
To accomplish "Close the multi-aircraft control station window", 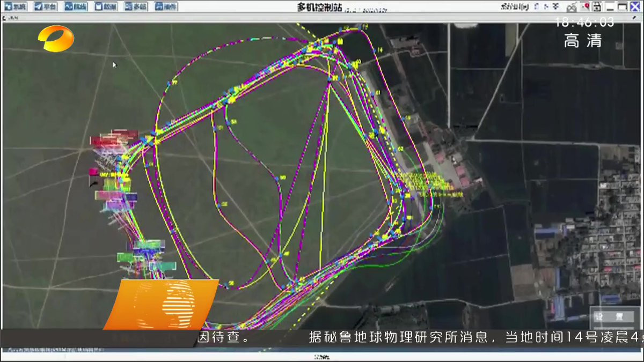I will (x=635, y=7).
